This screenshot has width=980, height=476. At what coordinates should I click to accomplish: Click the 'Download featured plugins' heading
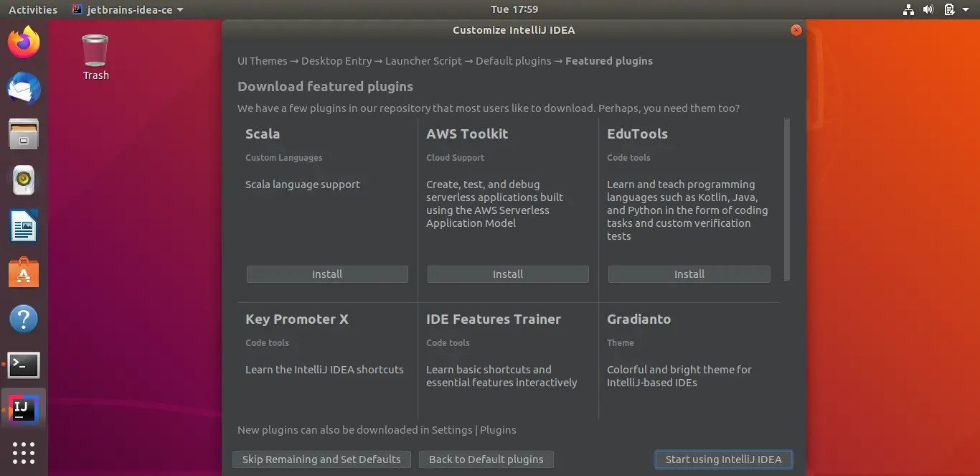coord(326,87)
